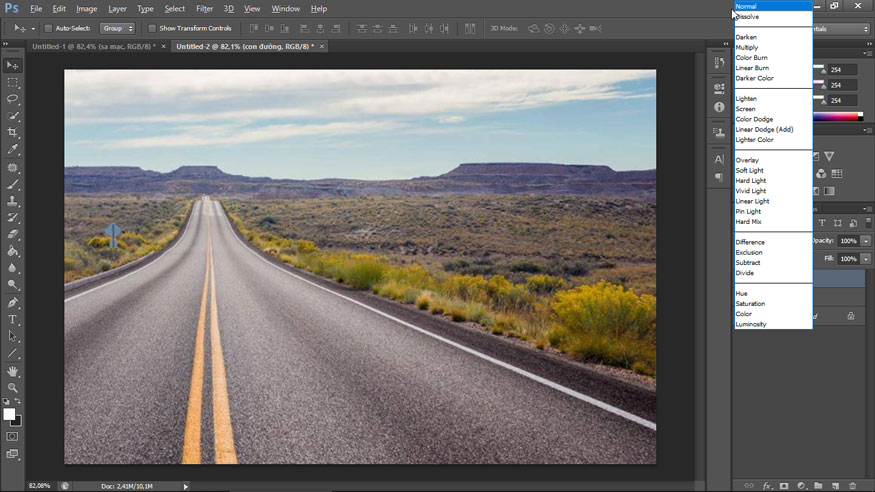Enable Show Transform Controls checkbox

click(152, 28)
